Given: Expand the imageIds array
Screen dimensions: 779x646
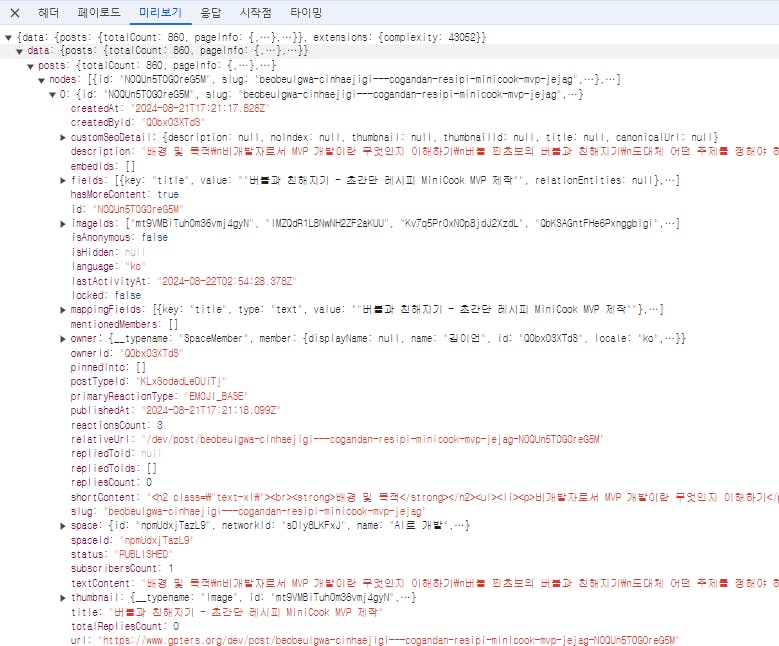Looking at the screenshot, I should pyautogui.click(x=63, y=224).
